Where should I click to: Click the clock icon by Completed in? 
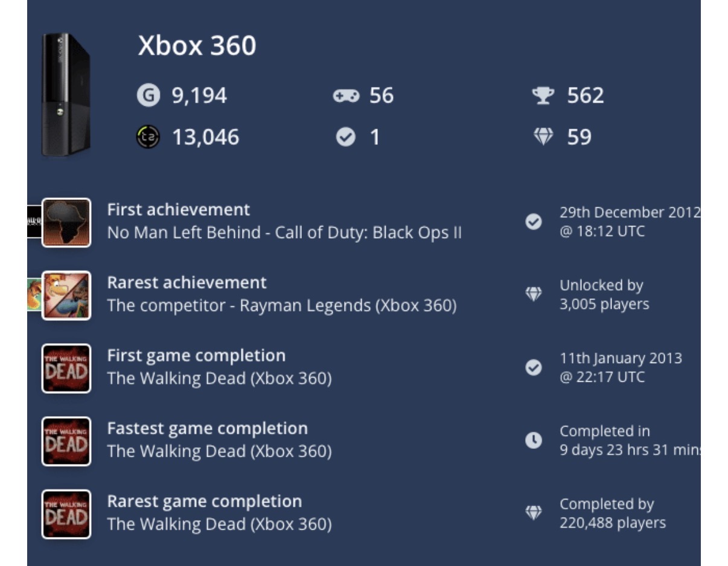coord(533,441)
